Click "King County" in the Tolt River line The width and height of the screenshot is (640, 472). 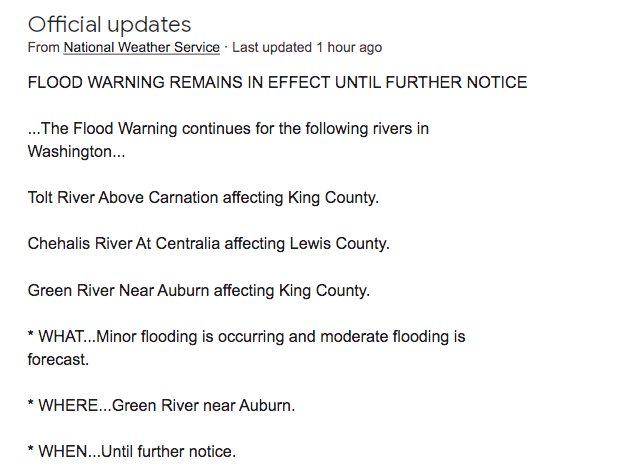333,197
